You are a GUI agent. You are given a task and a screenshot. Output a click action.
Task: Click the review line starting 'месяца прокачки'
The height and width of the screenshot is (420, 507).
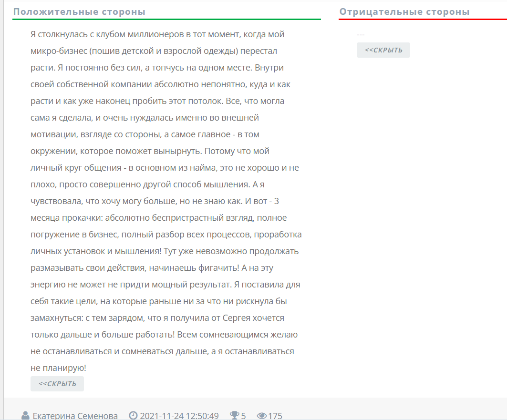point(158,218)
